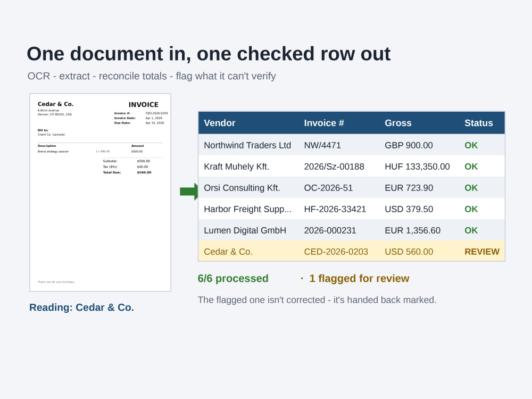Click invoice number 'OC-2026-51'
The image size is (532, 399).
pyautogui.click(x=328, y=188)
